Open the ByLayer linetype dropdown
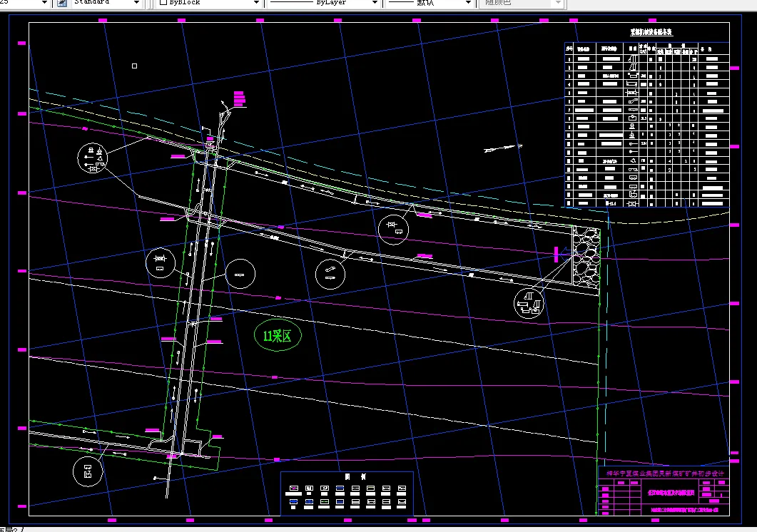Viewport: 757px width, 532px height. pos(375,2)
